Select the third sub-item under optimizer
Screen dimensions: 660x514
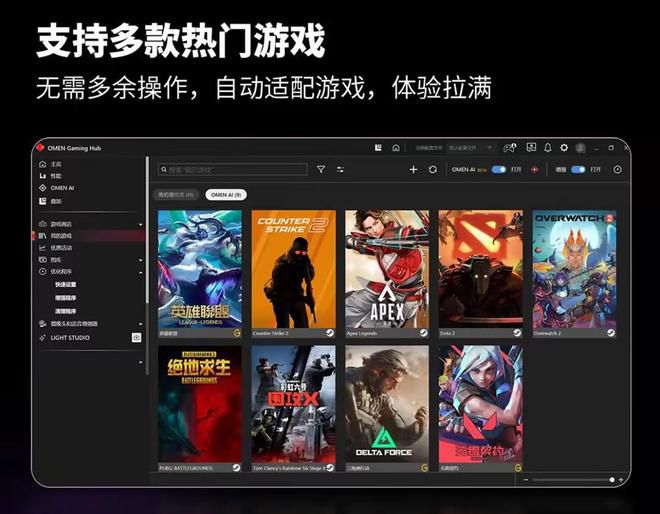click(x=66, y=311)
